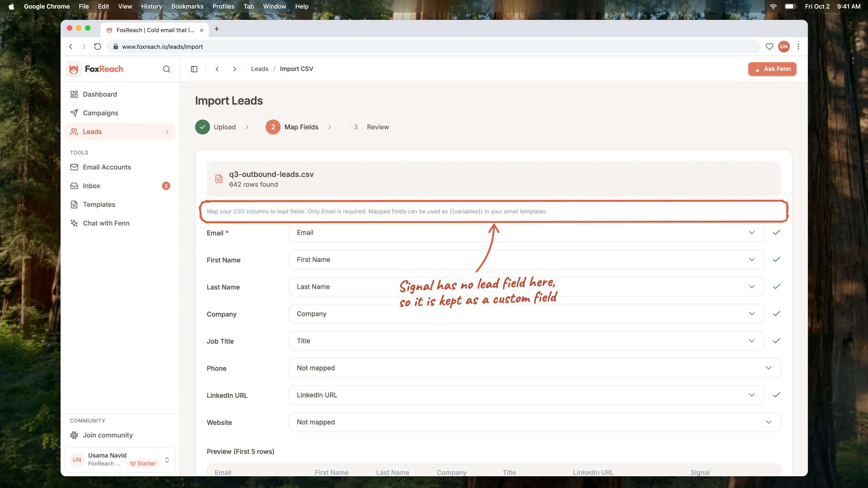Open the Inbox sidebar item

(120, 186)
